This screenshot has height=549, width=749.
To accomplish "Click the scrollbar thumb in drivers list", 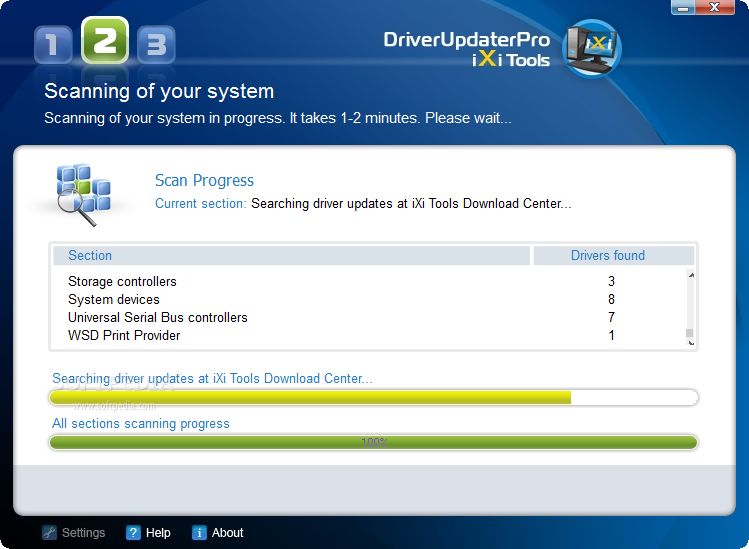I will click(x=689, y=333).
